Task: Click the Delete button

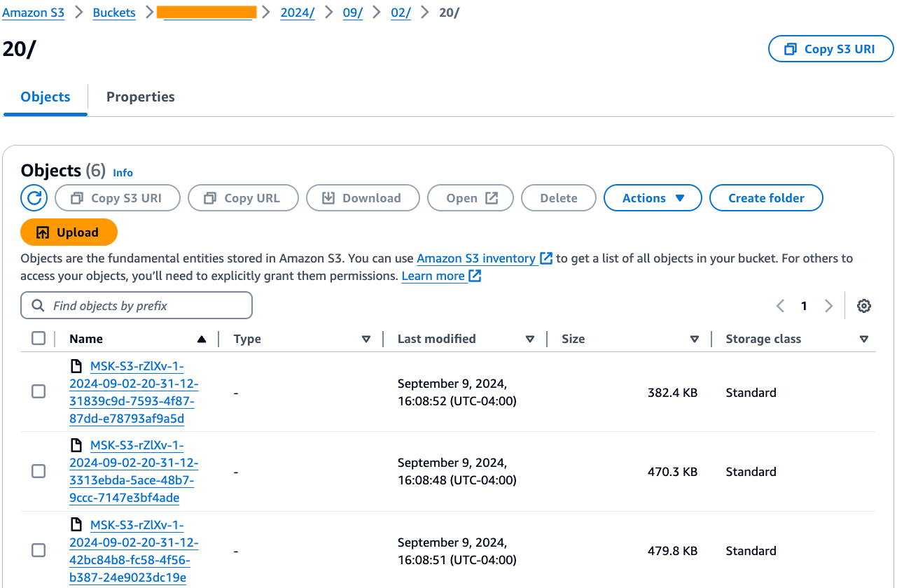Action: (x=559, y=198)
